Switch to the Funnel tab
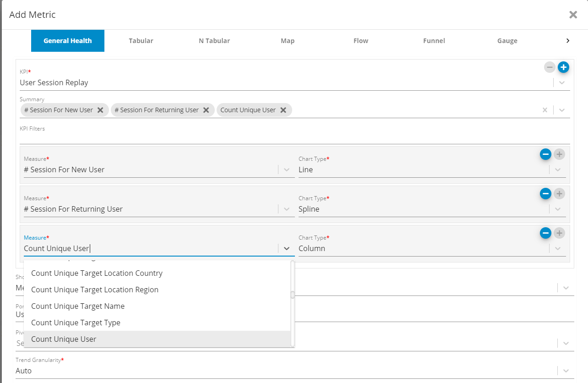The image size is (588, 383). (434, 41)
